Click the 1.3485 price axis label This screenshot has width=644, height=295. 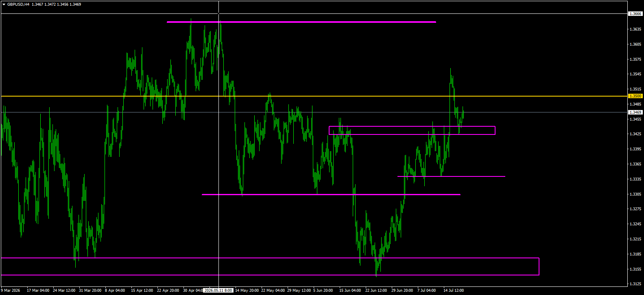(635, 104)
